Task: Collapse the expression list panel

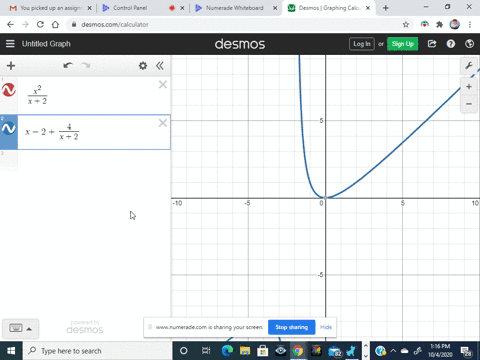Action: (x=160, y=66)
